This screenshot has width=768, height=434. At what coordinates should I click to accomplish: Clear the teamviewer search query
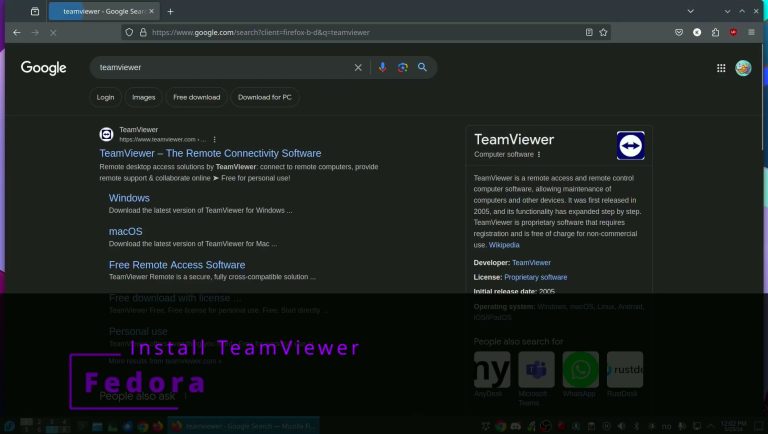coord(358,68)
